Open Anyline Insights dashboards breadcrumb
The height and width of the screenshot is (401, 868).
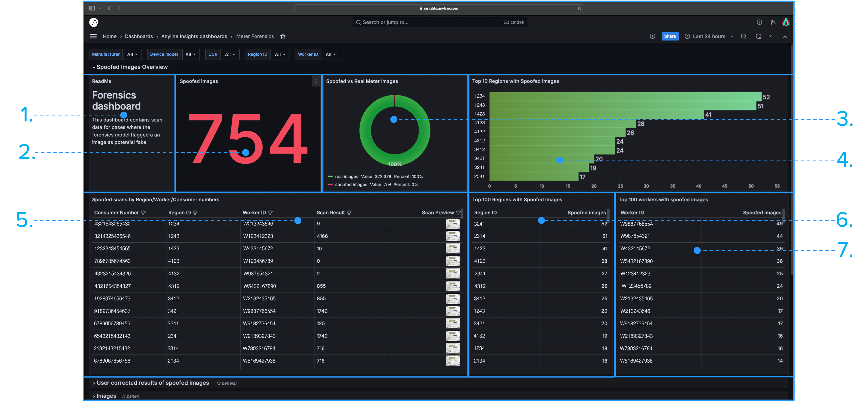click(194, 36)
